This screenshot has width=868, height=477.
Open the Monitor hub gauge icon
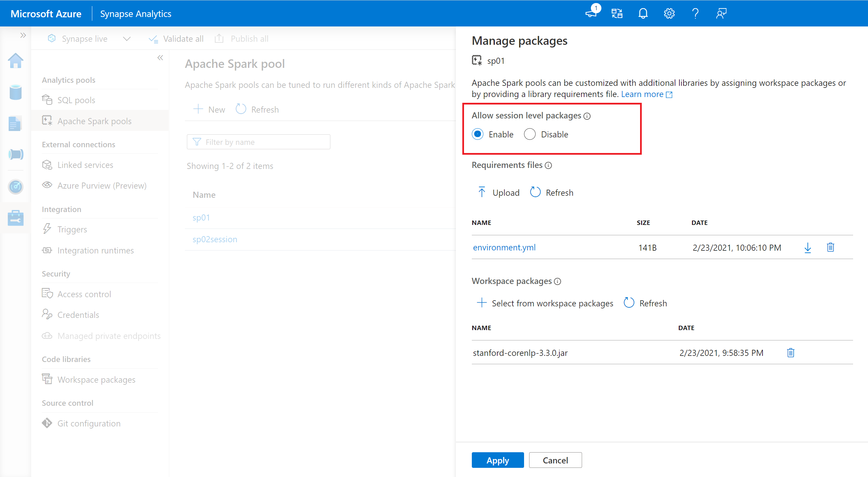pos(16,186)
